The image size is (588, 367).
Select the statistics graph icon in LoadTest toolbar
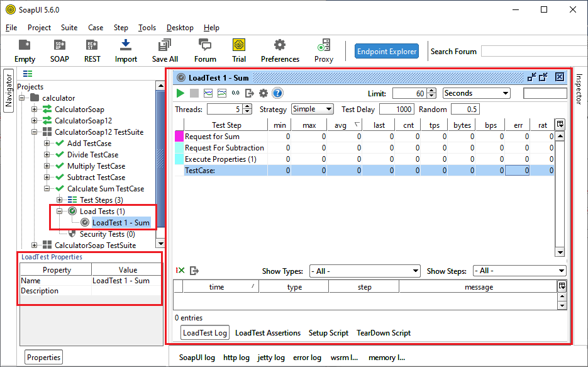209,93
